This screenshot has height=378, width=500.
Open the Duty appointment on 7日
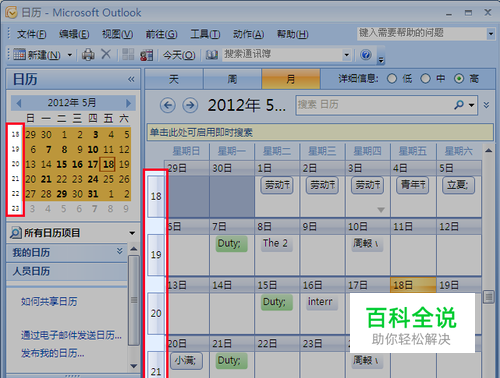point(231,243)
